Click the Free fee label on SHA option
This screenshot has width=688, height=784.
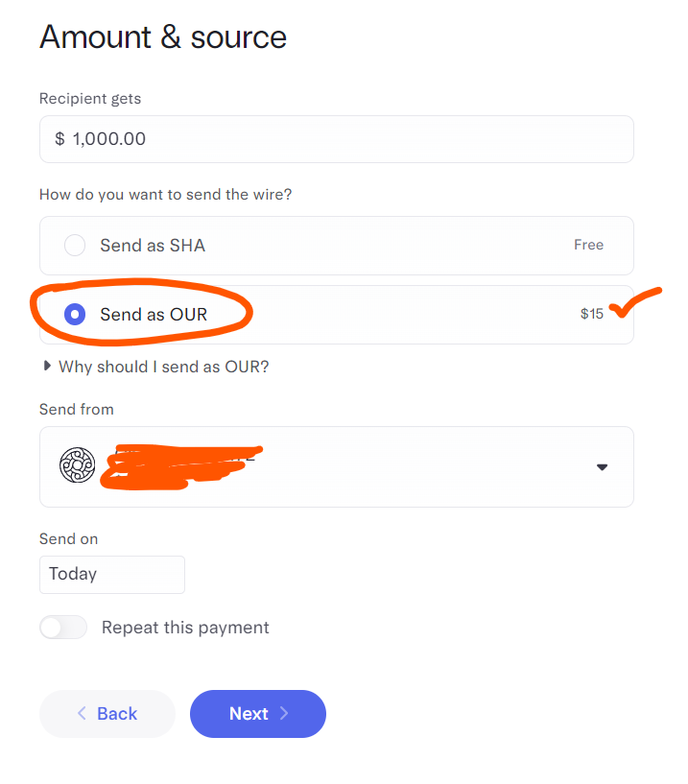point(588,245)
